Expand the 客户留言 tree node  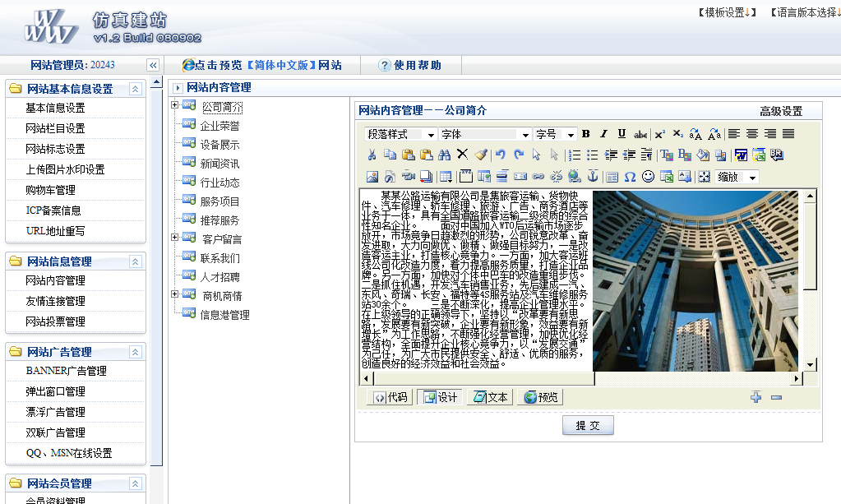point(174,238)
